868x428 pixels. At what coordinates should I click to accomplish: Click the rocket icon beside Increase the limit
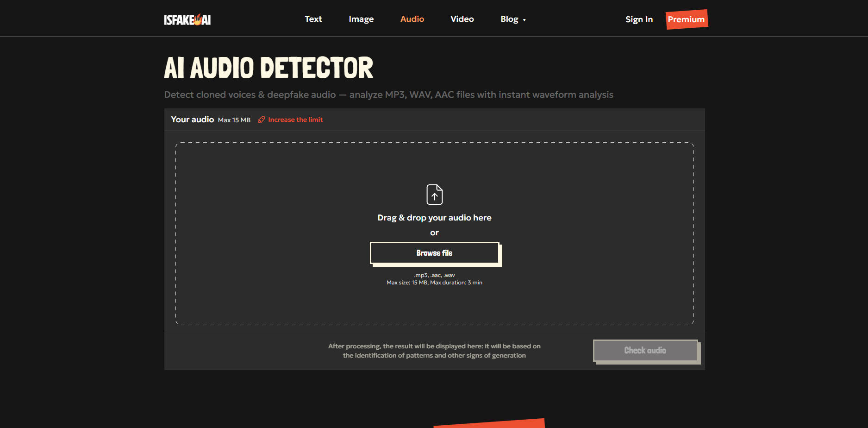262,120
